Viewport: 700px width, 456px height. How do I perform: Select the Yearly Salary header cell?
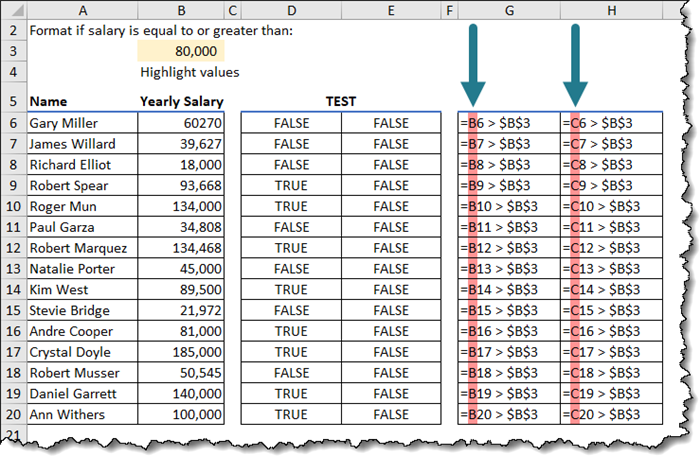181,101
